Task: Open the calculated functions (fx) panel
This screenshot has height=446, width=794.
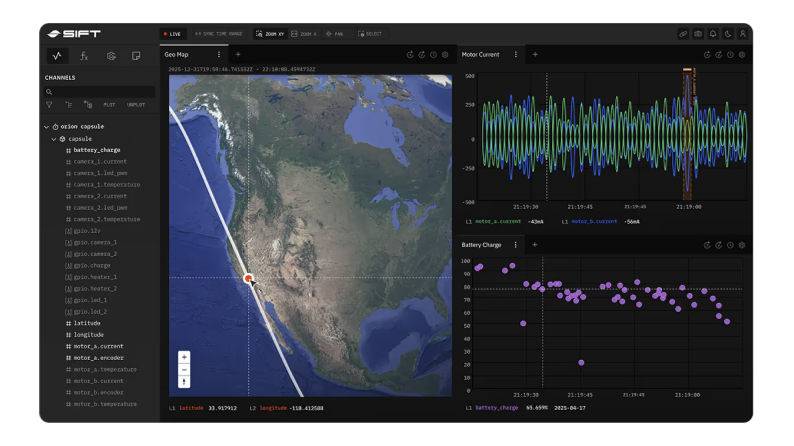Action: tap(84, 56)
